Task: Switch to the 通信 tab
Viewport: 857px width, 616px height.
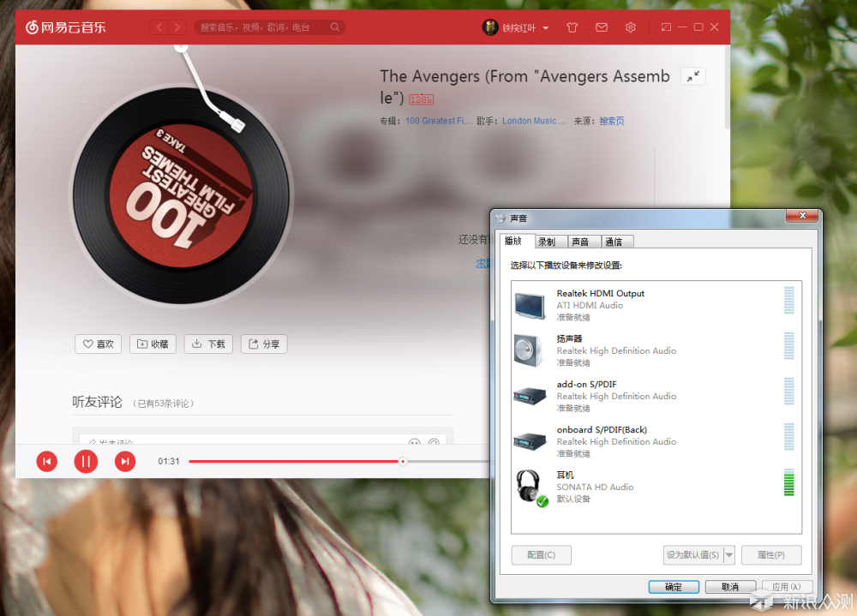Action: click(x=614, y=242)
